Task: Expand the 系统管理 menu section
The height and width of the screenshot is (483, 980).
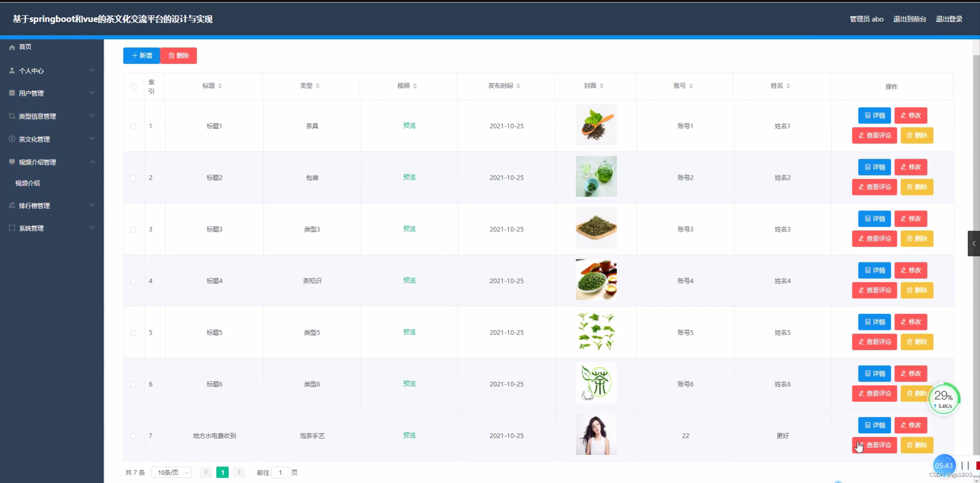Action: pos(92,228)
